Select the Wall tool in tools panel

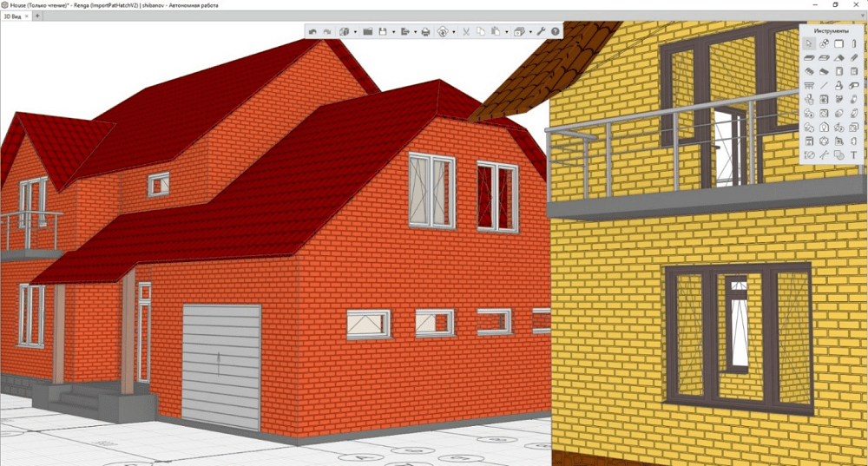pos(839,43)
